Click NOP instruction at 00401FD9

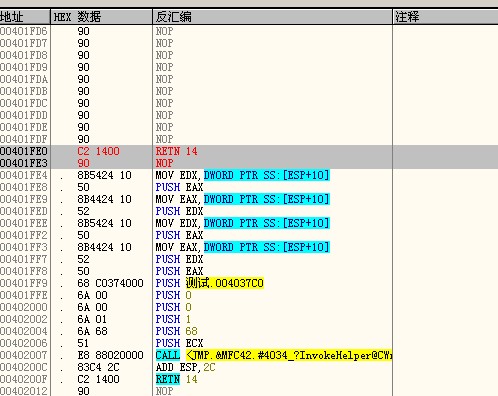click(x=164, y=67)
